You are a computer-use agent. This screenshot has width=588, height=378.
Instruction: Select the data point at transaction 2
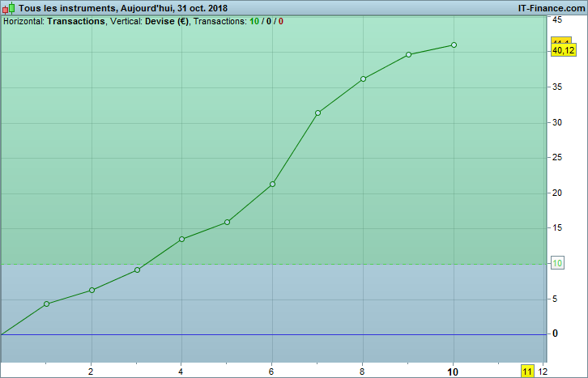tap(92, 290)
